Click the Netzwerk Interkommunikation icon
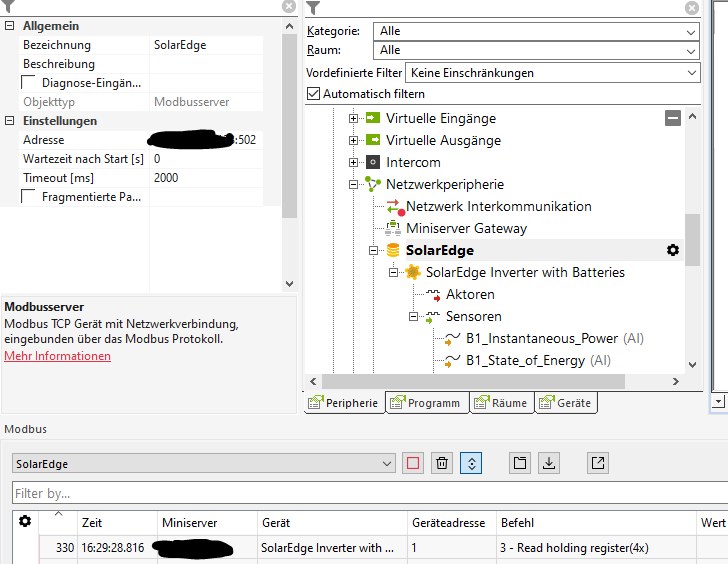Image resolution: width=728 pixels, height=564 pixels. point(395,207)
